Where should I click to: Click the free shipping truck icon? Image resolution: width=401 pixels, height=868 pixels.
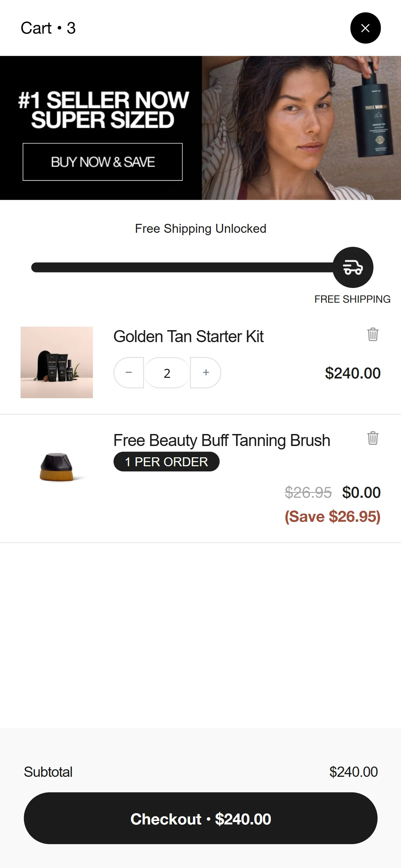pos(353,267)
